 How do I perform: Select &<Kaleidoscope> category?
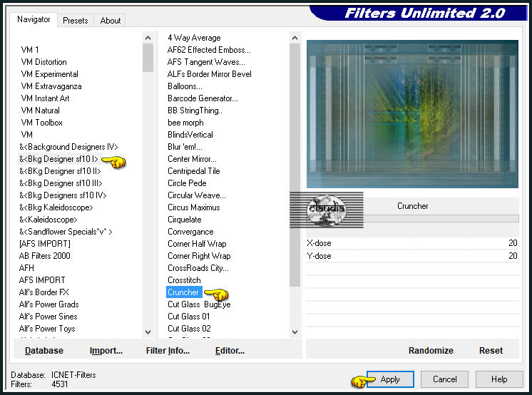coord(48,220)
